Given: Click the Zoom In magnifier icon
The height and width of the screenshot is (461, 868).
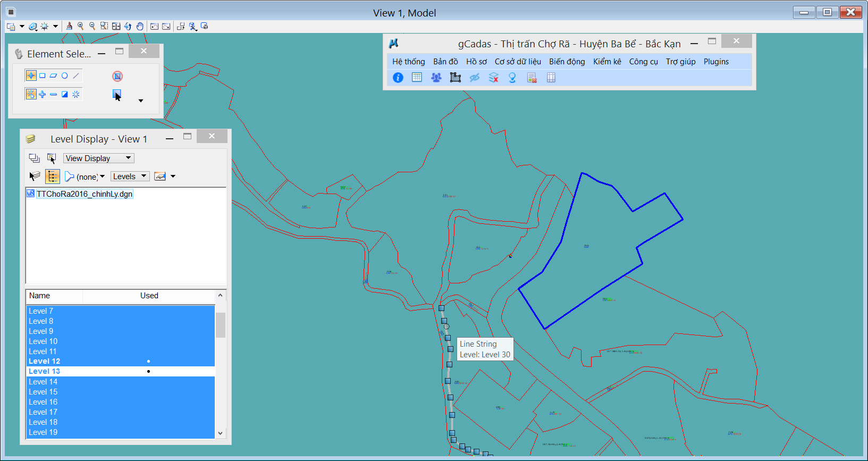Looking at the screenshot, I should point(81,26).
